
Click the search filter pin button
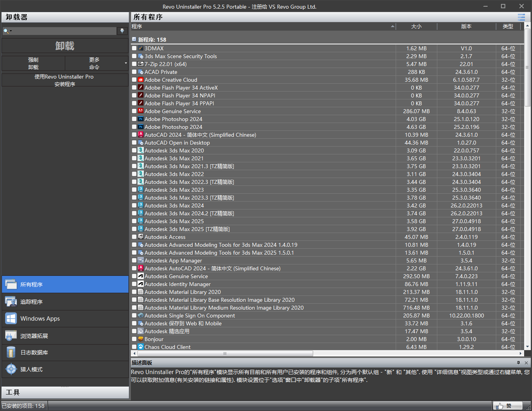pos(122,31)
